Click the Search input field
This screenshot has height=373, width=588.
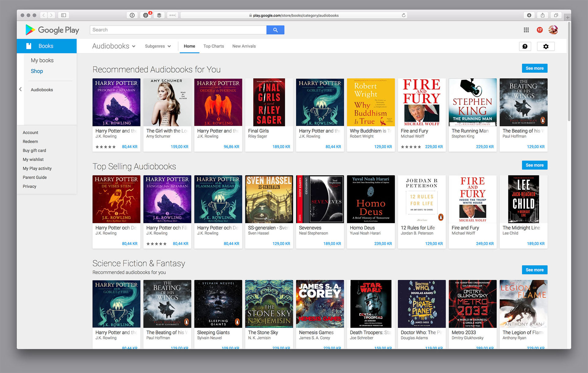(x=178, y=30)
